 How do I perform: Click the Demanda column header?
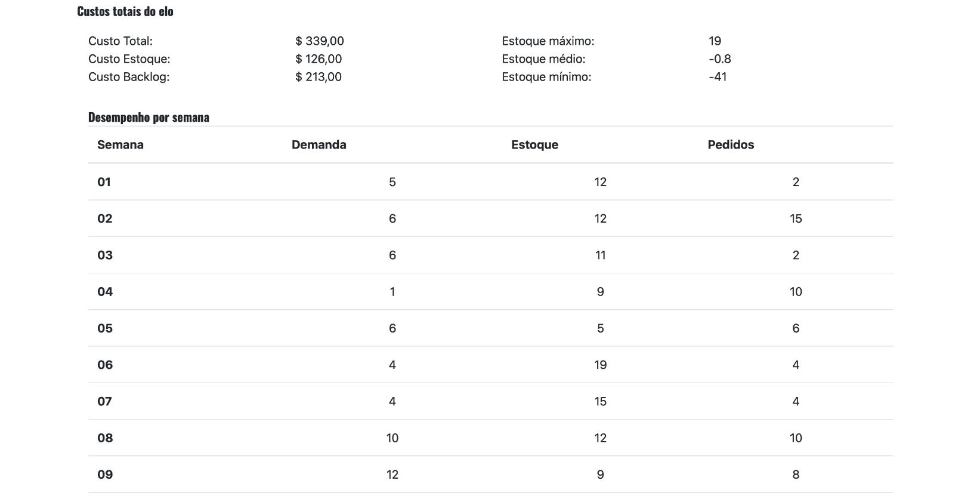(319, 145)
